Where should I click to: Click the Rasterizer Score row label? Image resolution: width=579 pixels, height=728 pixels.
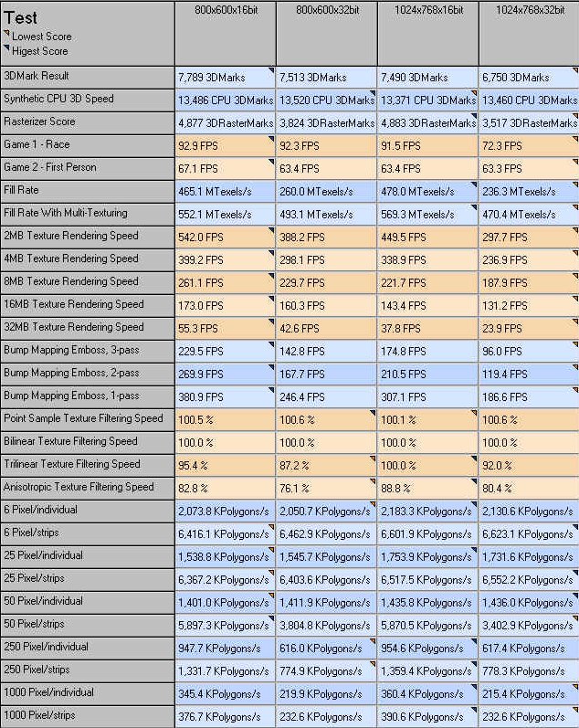point(88,122)
